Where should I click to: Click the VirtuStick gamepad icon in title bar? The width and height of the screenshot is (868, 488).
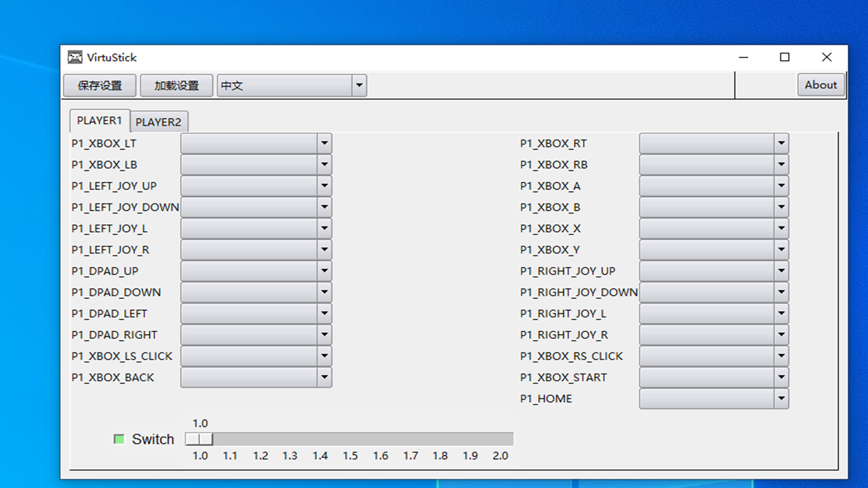(x=75, y=57)
